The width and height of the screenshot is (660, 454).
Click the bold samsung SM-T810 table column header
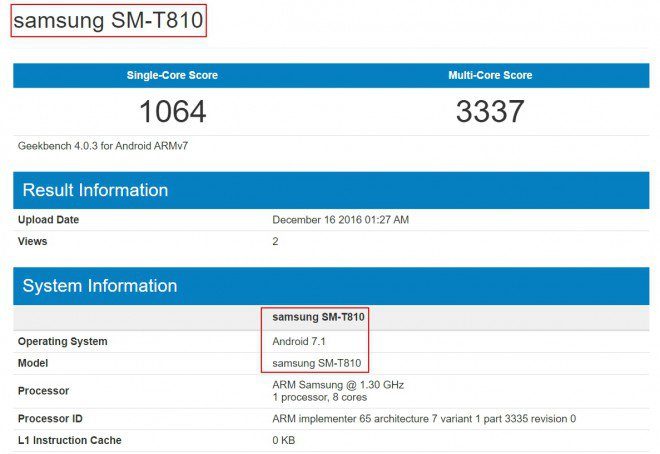[x=318, y=318]
